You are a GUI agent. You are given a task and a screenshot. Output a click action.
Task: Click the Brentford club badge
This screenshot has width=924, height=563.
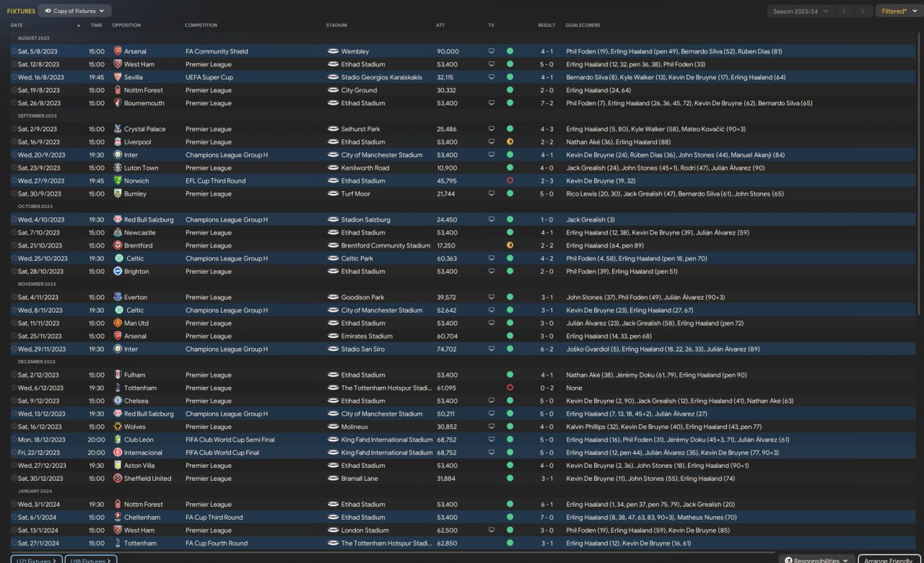pyautogui.click(x=118, y=246)
